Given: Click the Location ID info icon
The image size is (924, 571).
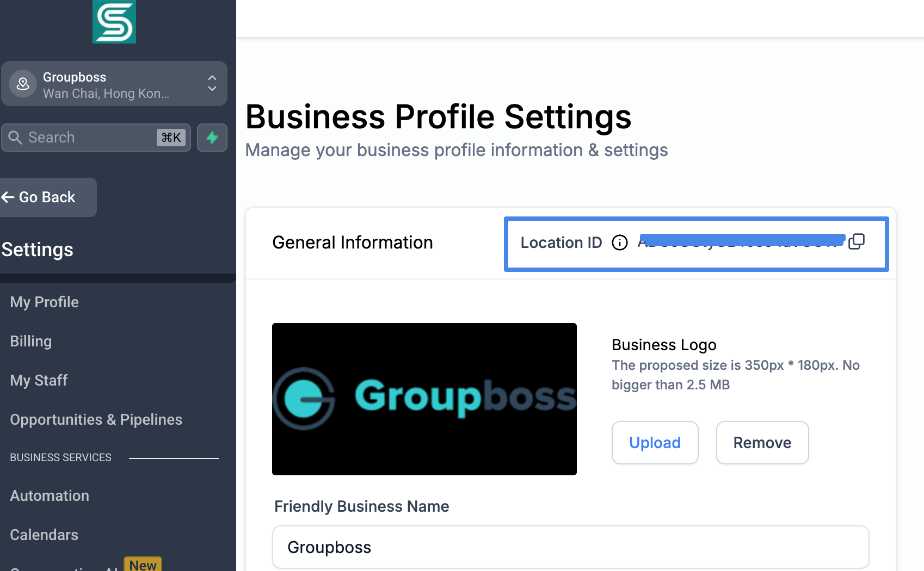Looking at the screenshot, I should click(620, 243).
